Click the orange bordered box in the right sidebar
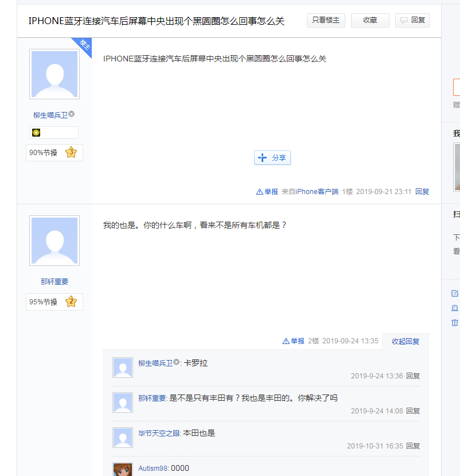 pyautogui.click(x=457, y=87)
